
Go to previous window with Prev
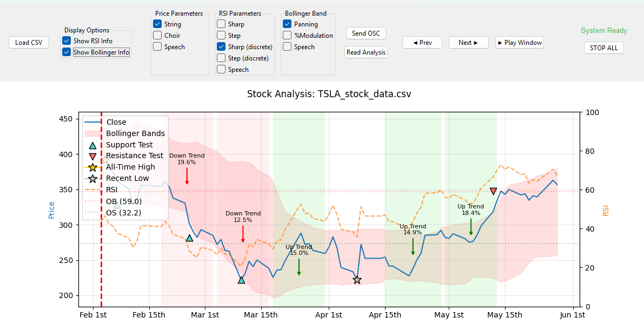pos(422,43)
